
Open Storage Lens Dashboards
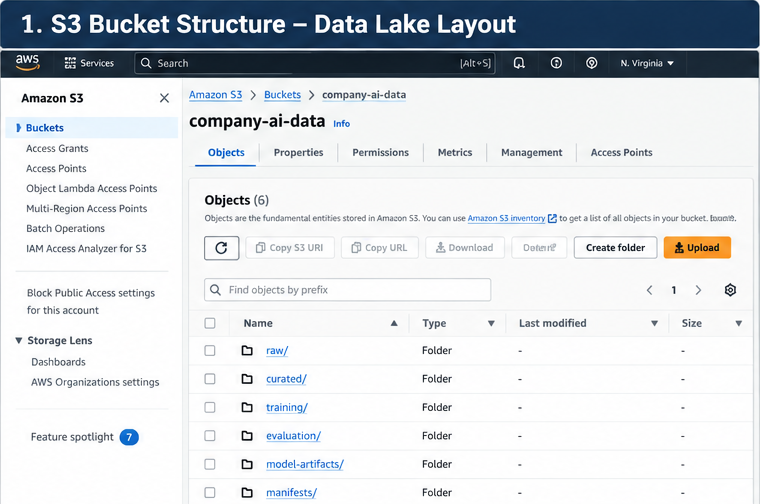[x=58, y=362]
